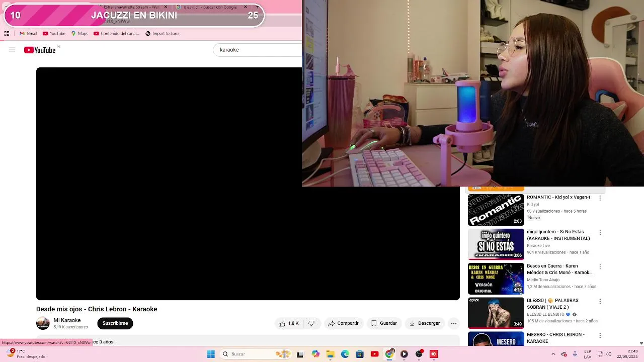644x362 pixels.
Task: Open Microsoft Store from the taskbar
Action: point(360,354)
